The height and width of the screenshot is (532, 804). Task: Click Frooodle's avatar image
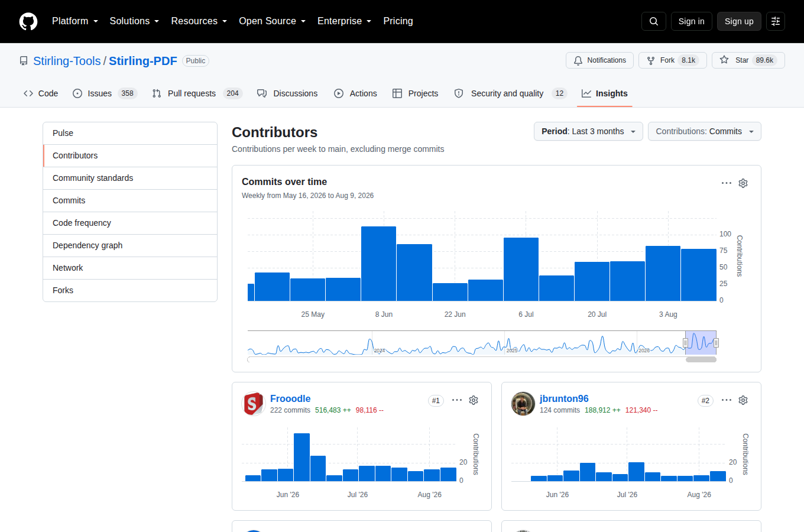[x=254, y=404]
